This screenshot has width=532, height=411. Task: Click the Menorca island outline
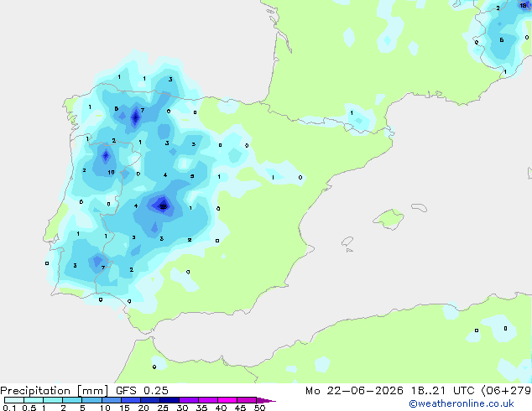coord(419,207)
